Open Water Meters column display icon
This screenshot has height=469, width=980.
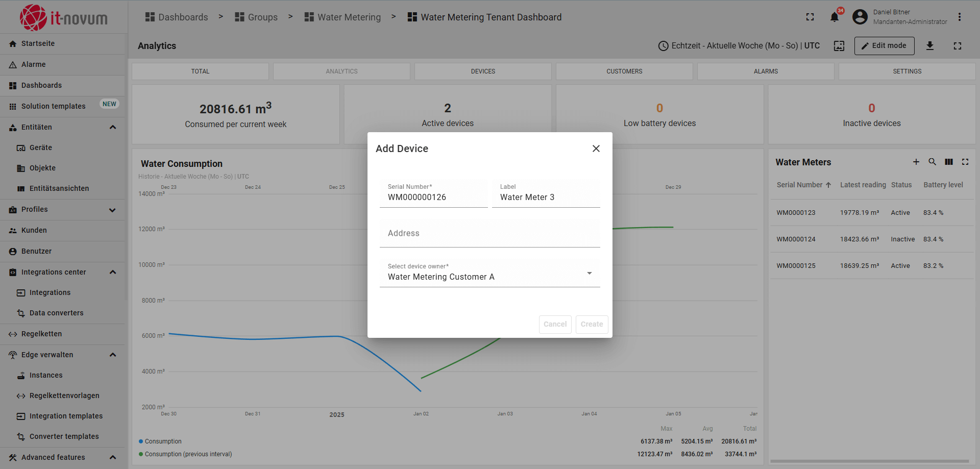point(949,162)
